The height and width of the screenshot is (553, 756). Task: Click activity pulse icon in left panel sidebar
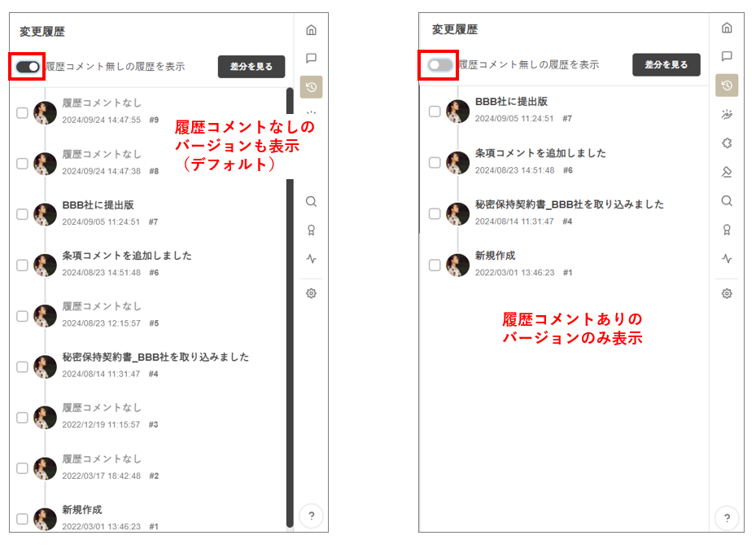(311, 259)
